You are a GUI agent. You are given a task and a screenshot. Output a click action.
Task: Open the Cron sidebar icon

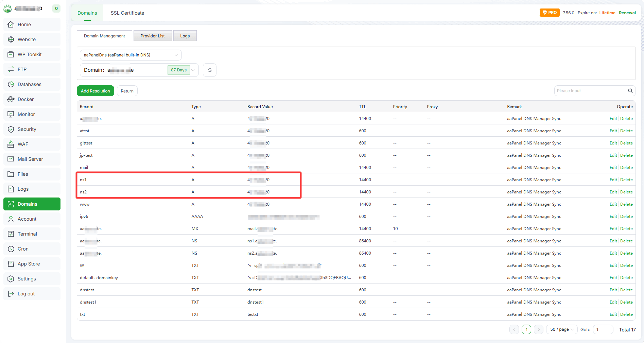click(11, 249)
